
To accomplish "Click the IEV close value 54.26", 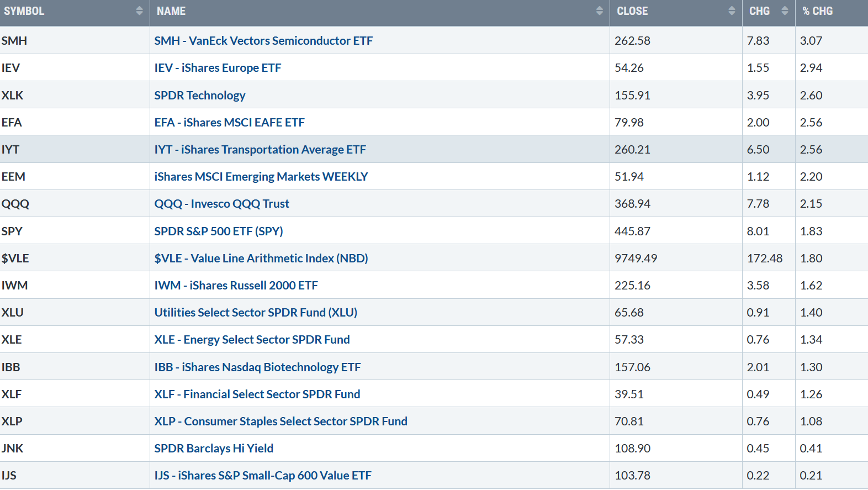I will [x=629, y=68].
